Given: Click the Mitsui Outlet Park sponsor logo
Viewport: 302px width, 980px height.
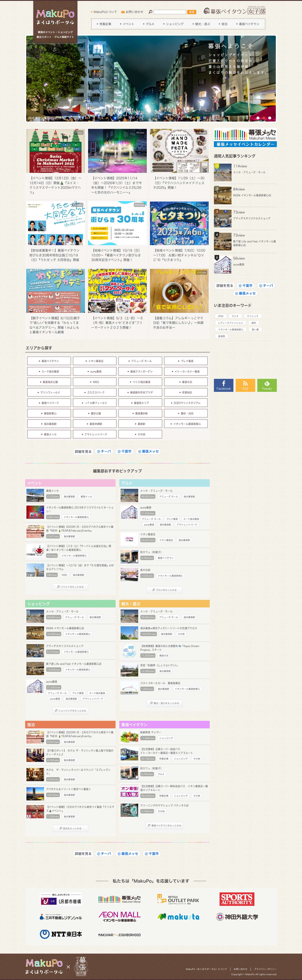Looking at the screenshot, I should tap(178, 899).
